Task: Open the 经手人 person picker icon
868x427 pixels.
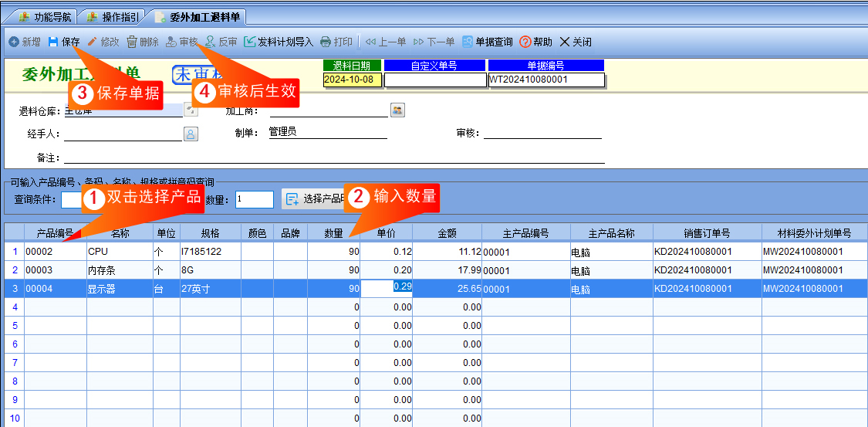Action: click(191, 134)
